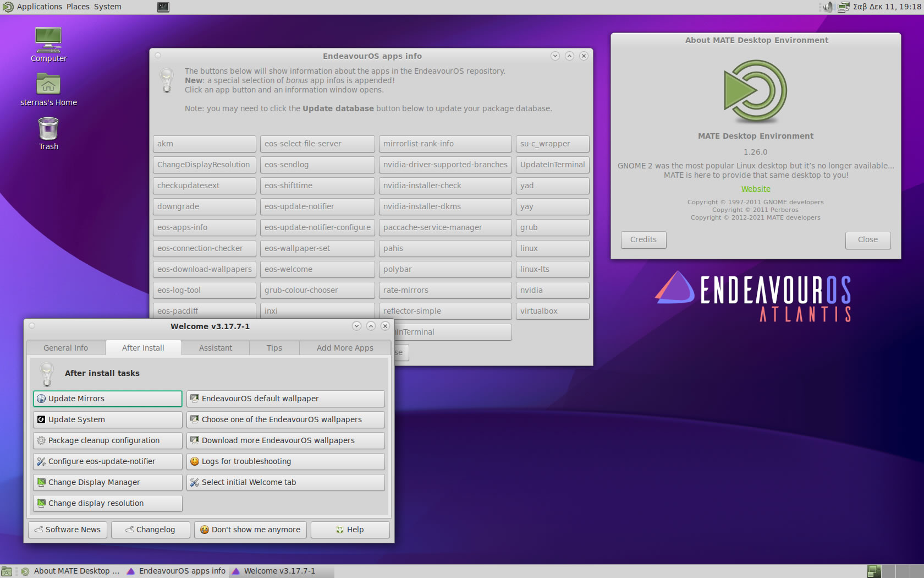The image size is (924, 578).
Task: Click the Update Mirrors button
Action: click(x=107, y=399)
